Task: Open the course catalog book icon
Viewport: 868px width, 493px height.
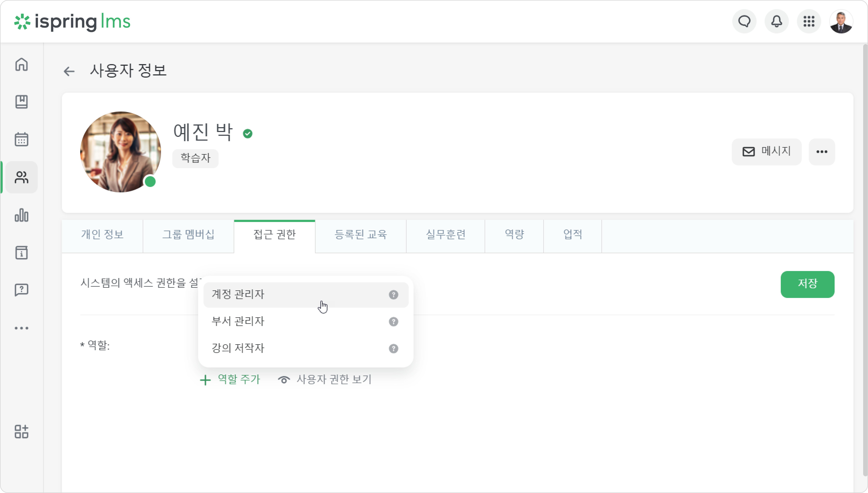Action: (x=21, y=102)
